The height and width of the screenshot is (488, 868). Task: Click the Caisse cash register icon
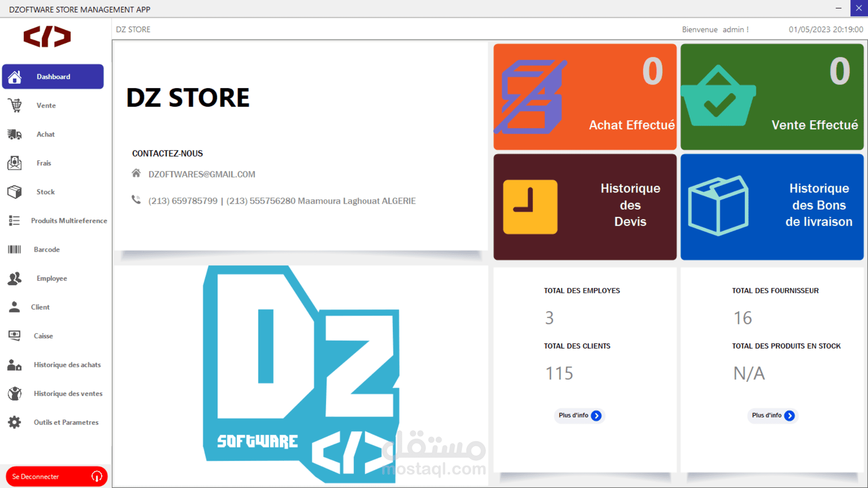click(14, 336)
